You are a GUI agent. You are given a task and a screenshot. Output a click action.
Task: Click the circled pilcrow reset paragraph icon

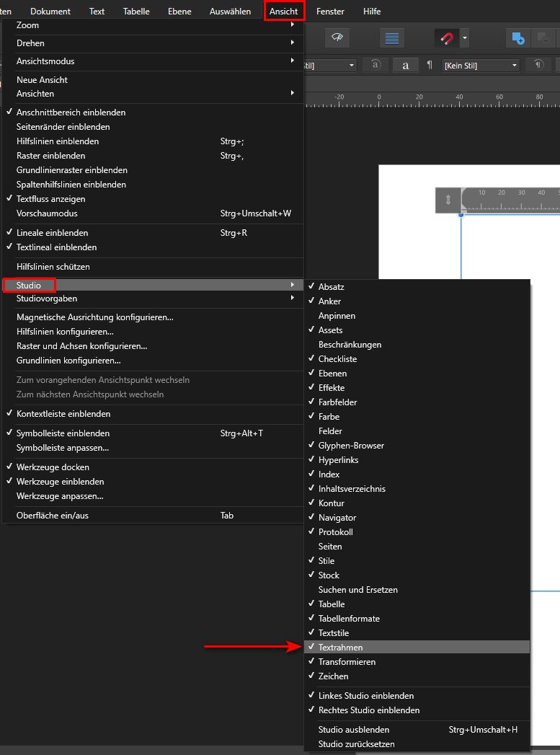click(x=538, y=65)
